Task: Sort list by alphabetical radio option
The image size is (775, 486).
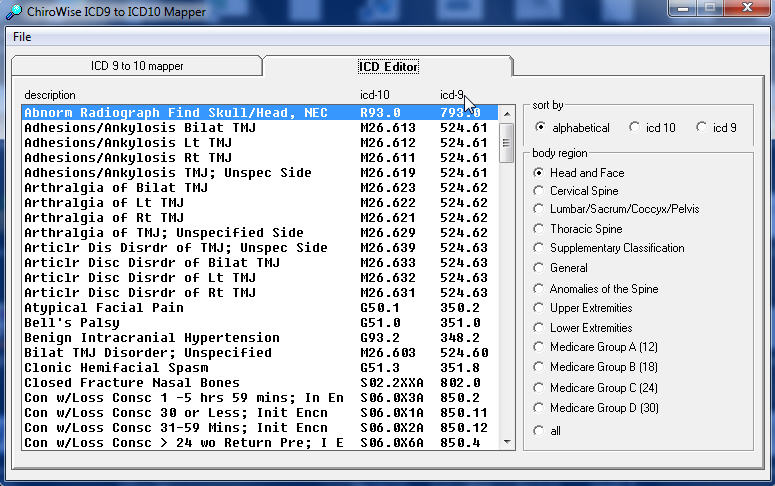Action: pos(572,128)
